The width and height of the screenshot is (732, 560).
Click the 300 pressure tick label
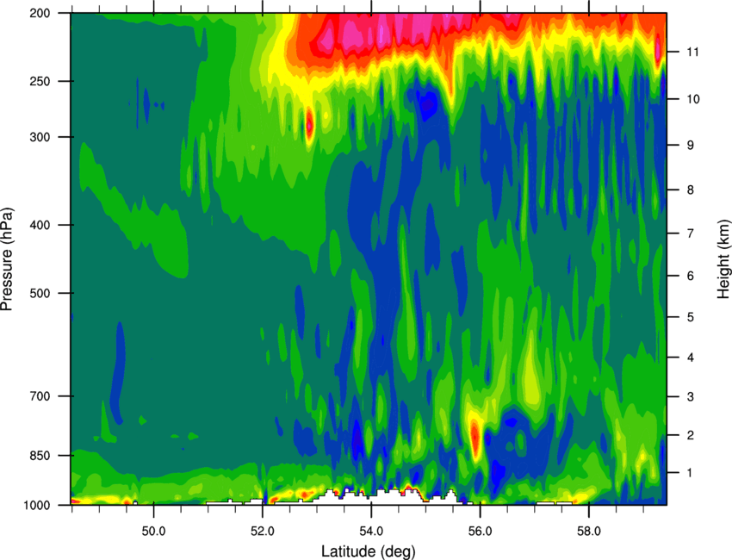click(x=40, y=137)
